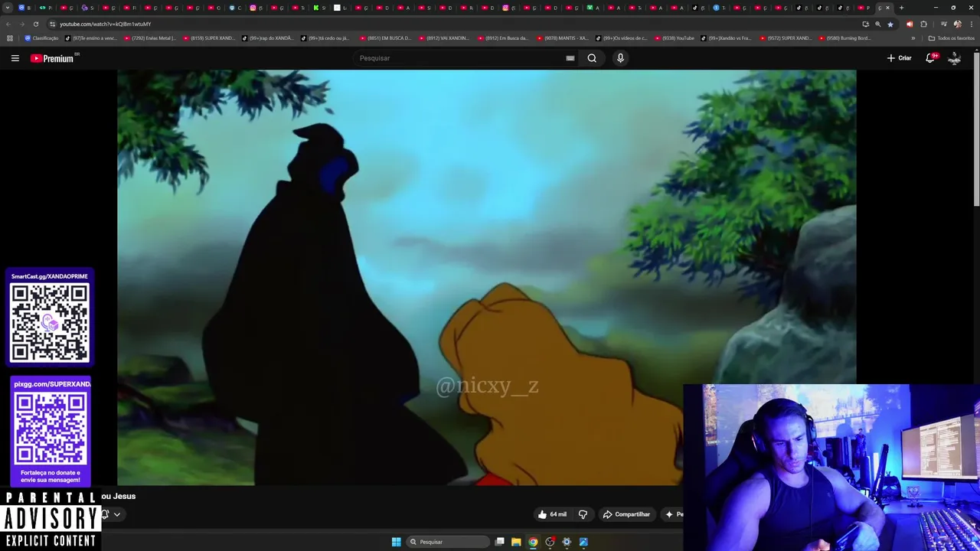Open the (7292) Envias Metal bookmark
This screenshot has width=980, height=551.
click(x=150, y=38)
